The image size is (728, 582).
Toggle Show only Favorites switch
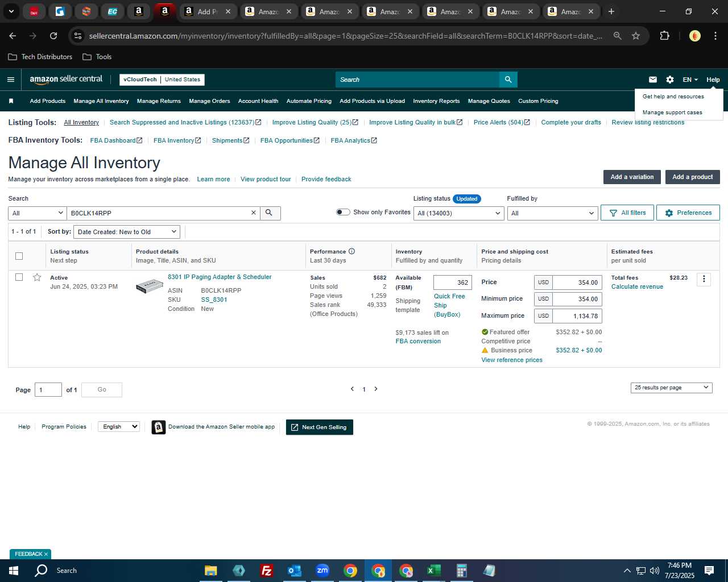pyautogui.click(x=343, y=212)
